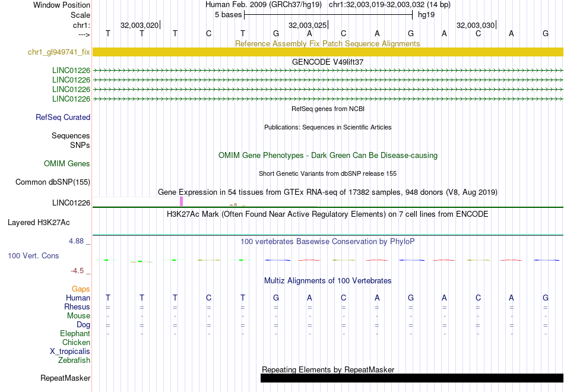Select the Zebrafish alignment row label
This screenshot has width=564, height=392.
(x=74, y=360)
